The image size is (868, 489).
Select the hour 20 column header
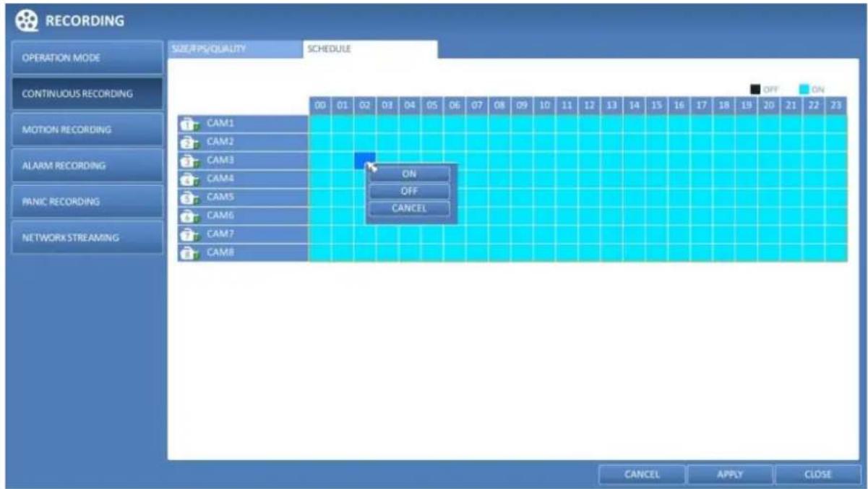769,106
